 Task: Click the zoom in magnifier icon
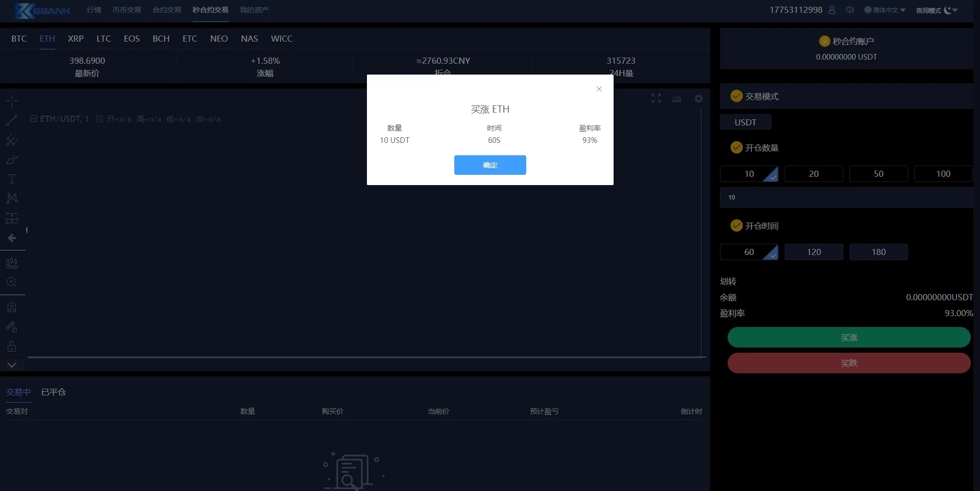coord(12,282)
